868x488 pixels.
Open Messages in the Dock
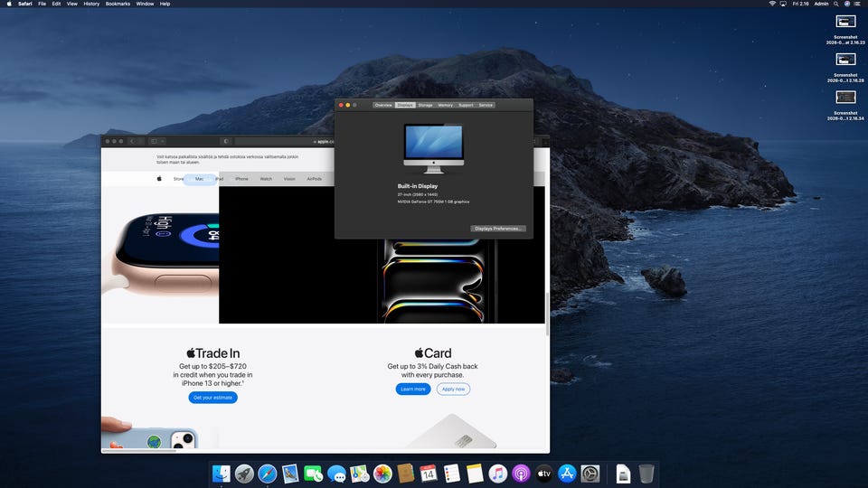(x=336, y=474)
